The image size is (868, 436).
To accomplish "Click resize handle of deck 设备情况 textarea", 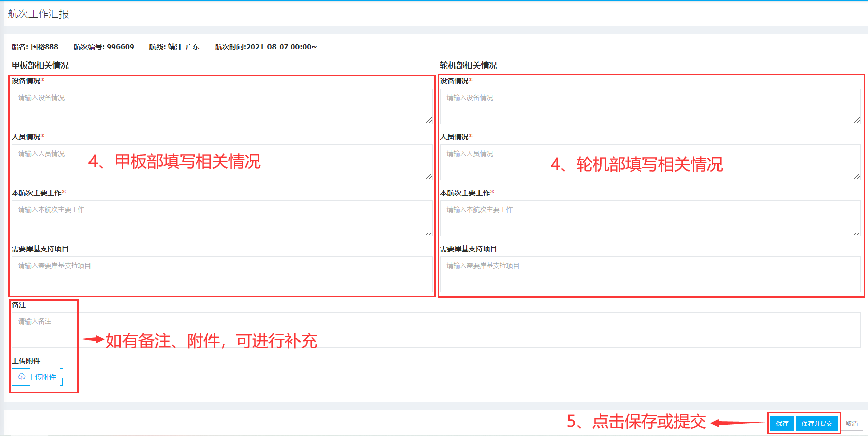I will [429, 120].
